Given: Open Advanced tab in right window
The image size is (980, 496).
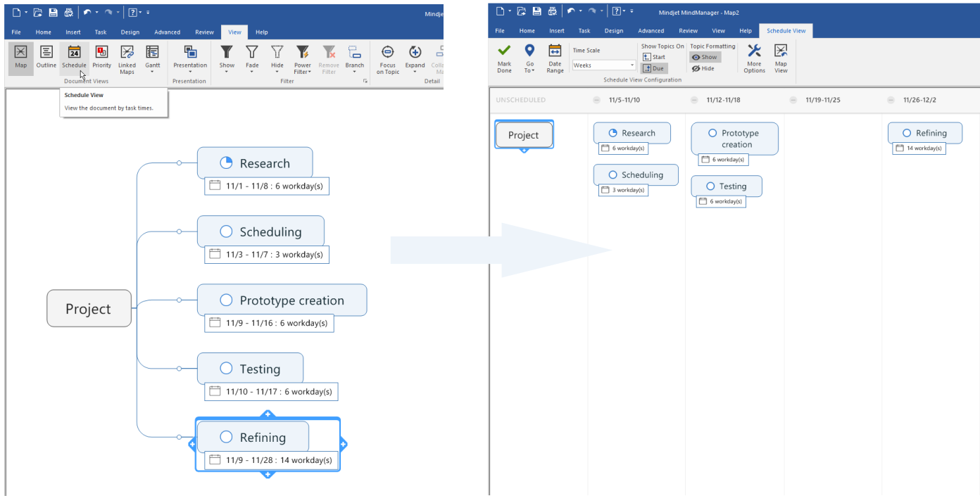Looking at the screenshot, I should coord(651,31).
